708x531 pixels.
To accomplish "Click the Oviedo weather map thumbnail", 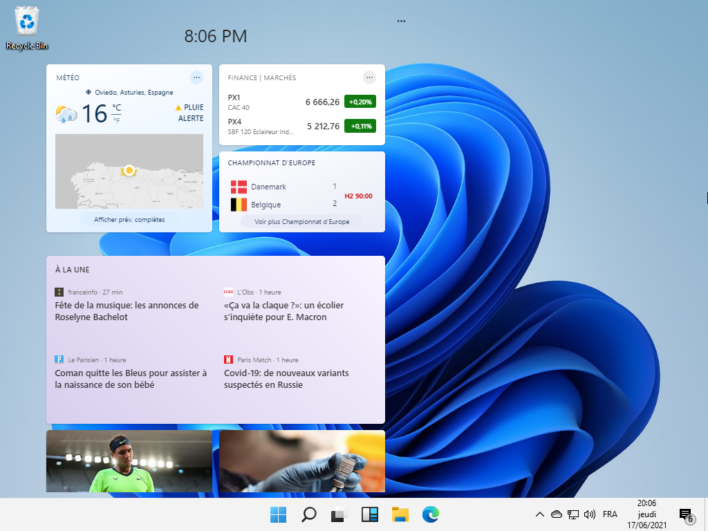I will point(129,172).
